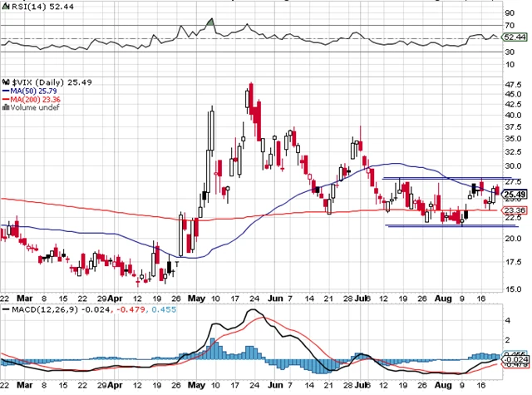Click the green overbought RSI peak above 70
The height and width of the screenshot is (395, 532).
(210, 22)
